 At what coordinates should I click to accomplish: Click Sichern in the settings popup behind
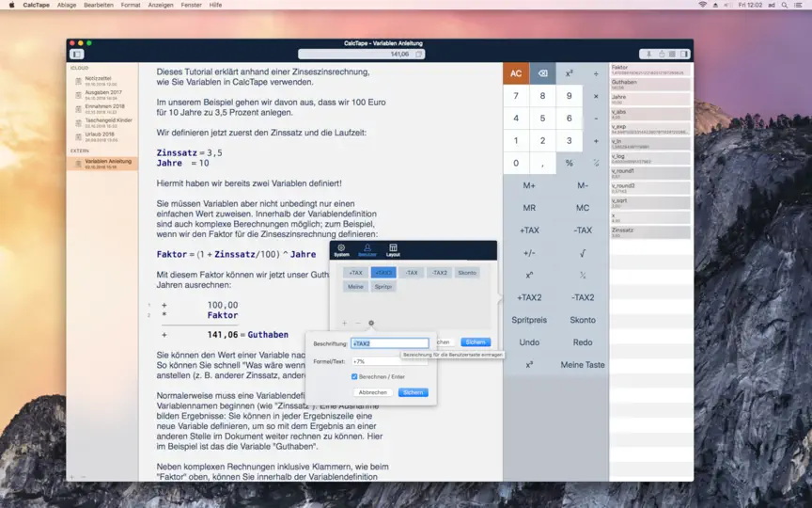(x=475, y=342)
